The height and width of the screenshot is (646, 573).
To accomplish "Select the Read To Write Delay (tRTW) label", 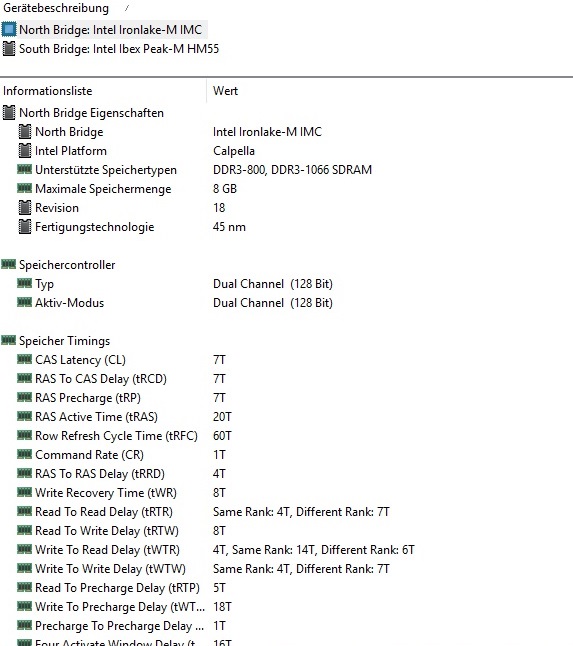I will coord(107,531).
